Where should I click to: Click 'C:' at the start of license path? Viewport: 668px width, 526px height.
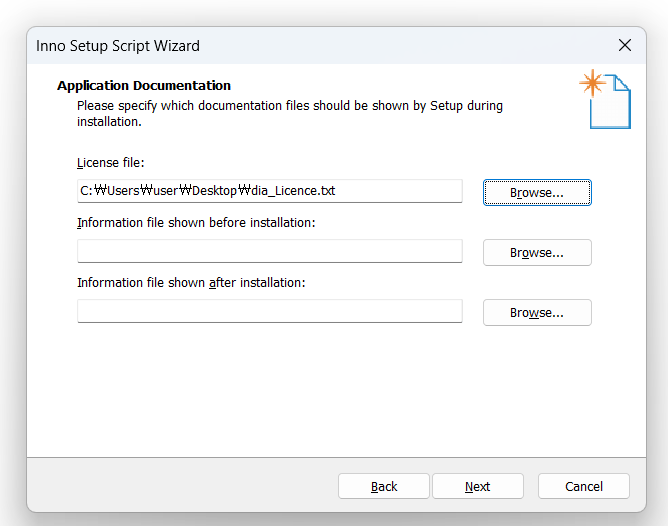pos(86,191)
